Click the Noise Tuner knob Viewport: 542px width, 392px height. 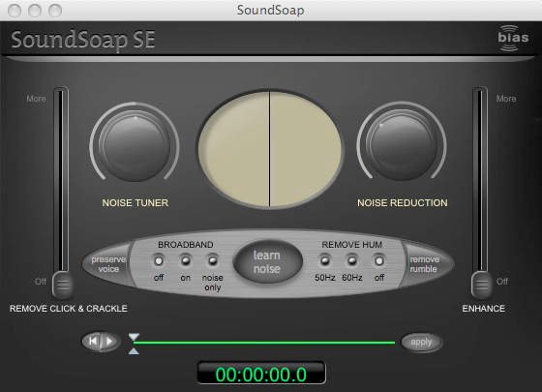(x=135, y=146)
